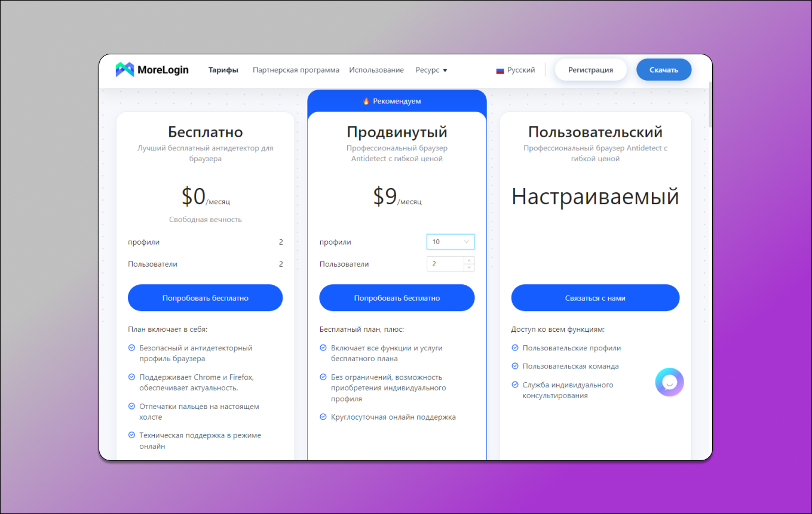Click the fire icon on Рекомендуем banner
812x514 pixels.
(x=367, y=101)
